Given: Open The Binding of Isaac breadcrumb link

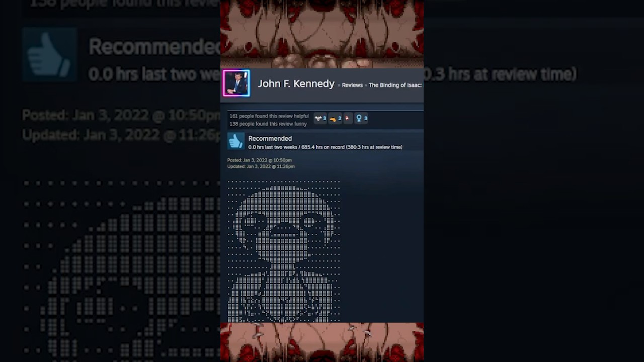Looking at the screenshot, I should (x=395, y=85).
